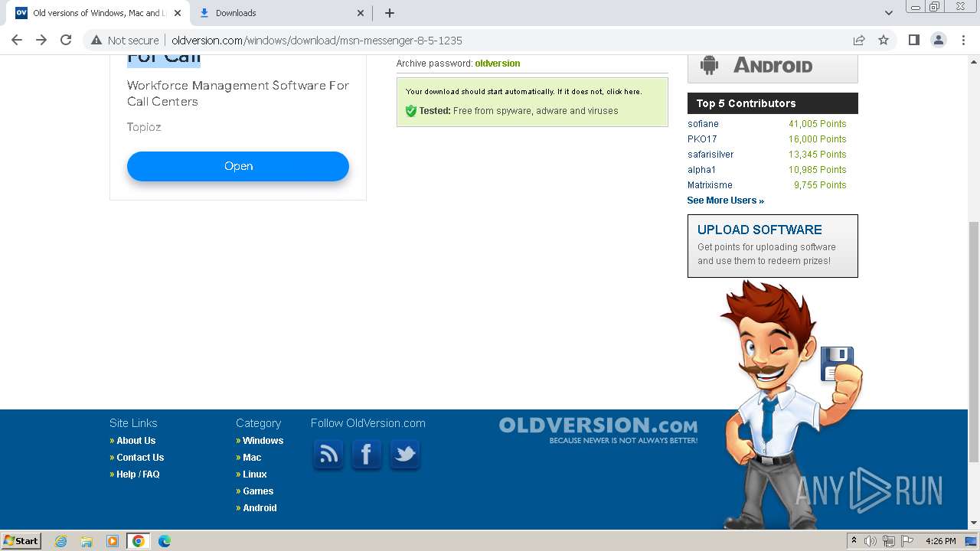Click the RSS feed icon in the footer

click(x=328, y=455)
